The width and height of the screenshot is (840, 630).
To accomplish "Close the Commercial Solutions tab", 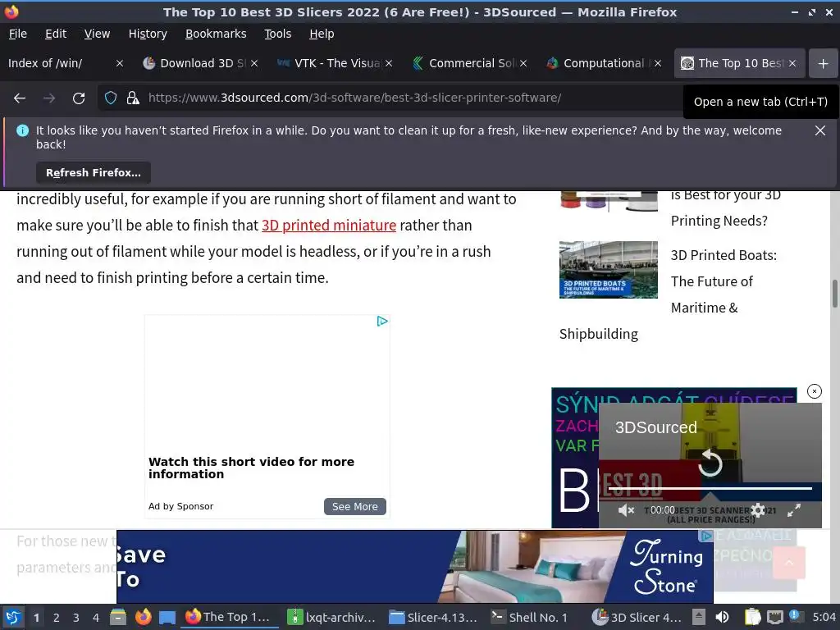I will point(523,63).
